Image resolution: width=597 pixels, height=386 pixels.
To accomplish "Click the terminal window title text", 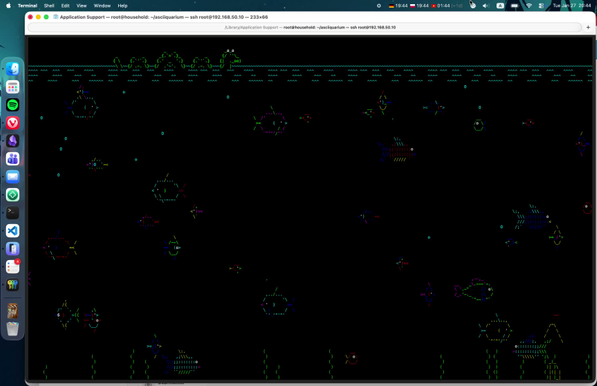I will point(164,17).
